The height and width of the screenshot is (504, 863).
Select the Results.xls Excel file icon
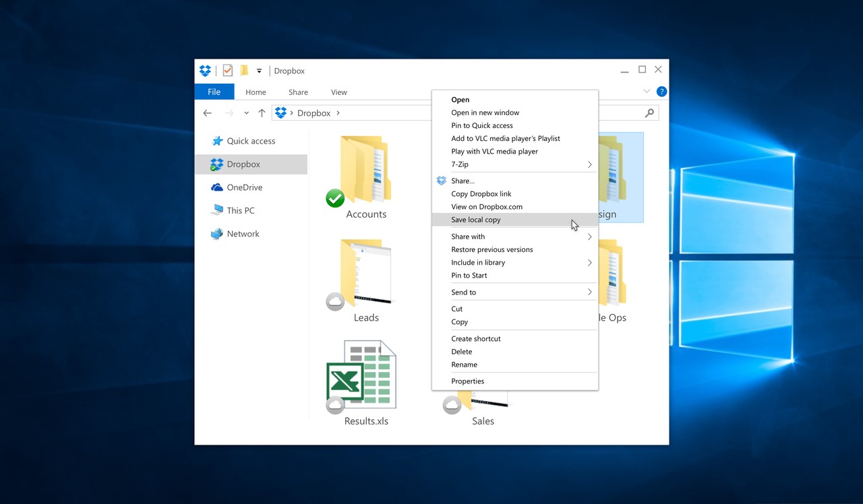[x=362, y=375]
